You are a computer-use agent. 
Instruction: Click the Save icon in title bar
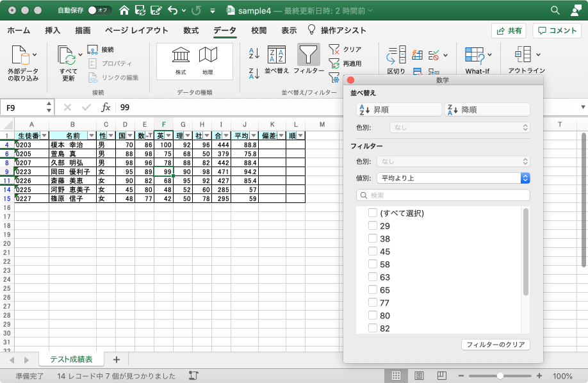pos(140,10)
